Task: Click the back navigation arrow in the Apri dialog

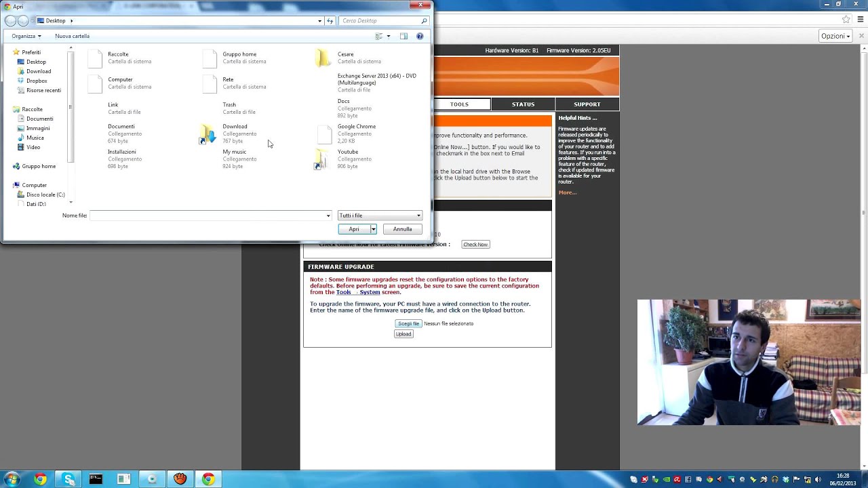Action: 10,21
